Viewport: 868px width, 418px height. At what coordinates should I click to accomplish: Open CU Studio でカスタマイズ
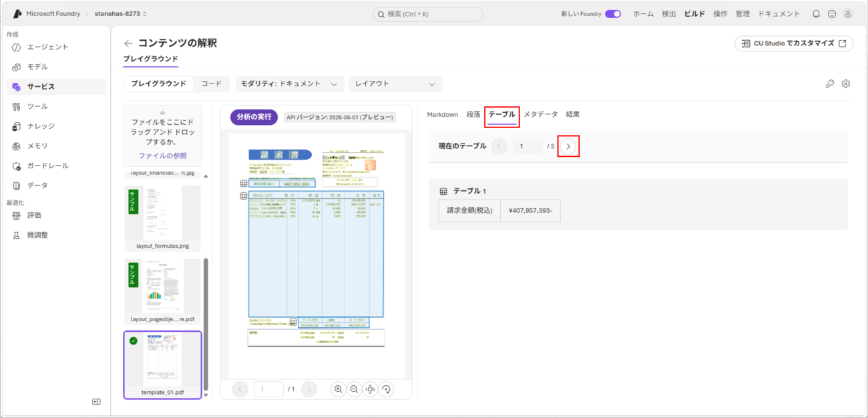794,43
